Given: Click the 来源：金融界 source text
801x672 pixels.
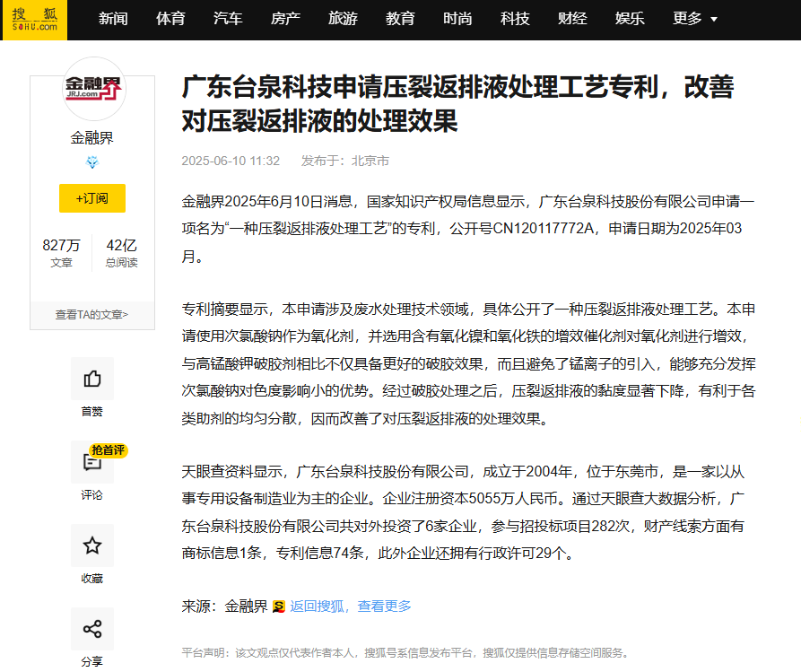Looking at the screenshot, I should (x=225, y=607).
